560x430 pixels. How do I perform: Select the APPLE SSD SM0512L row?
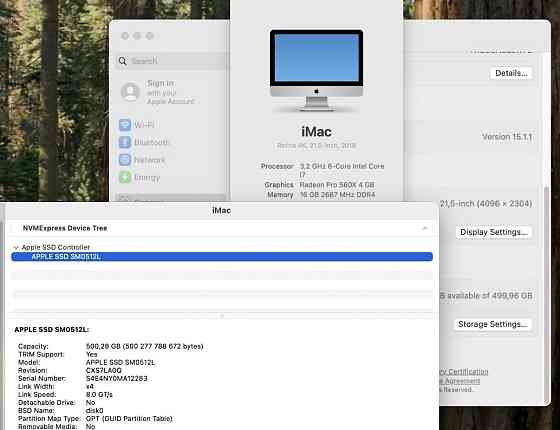(x=222, y=257)
